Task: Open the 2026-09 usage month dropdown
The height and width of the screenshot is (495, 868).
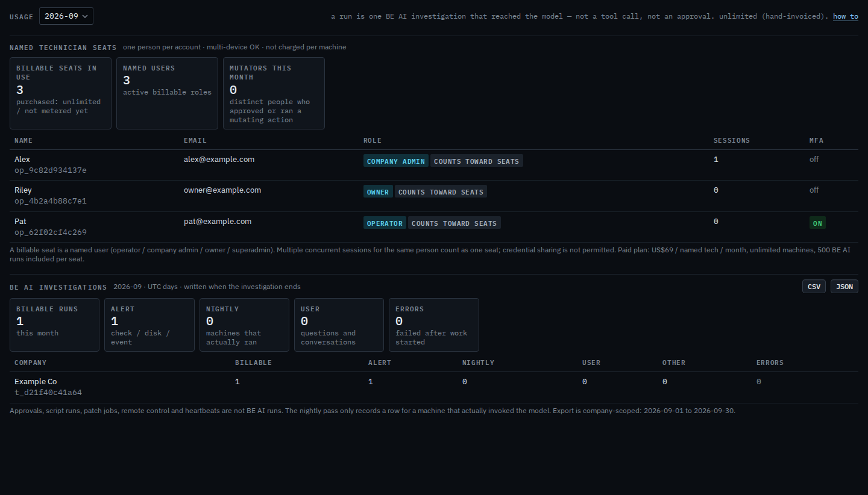Action: (66, 16)
